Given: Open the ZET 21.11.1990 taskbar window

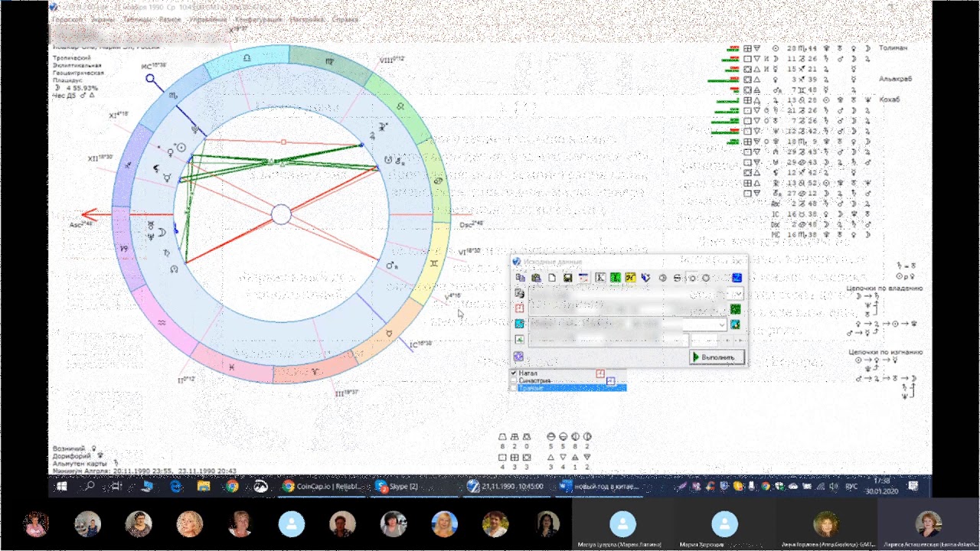Looking at the screenshot, I should click(x=507, y=486).
